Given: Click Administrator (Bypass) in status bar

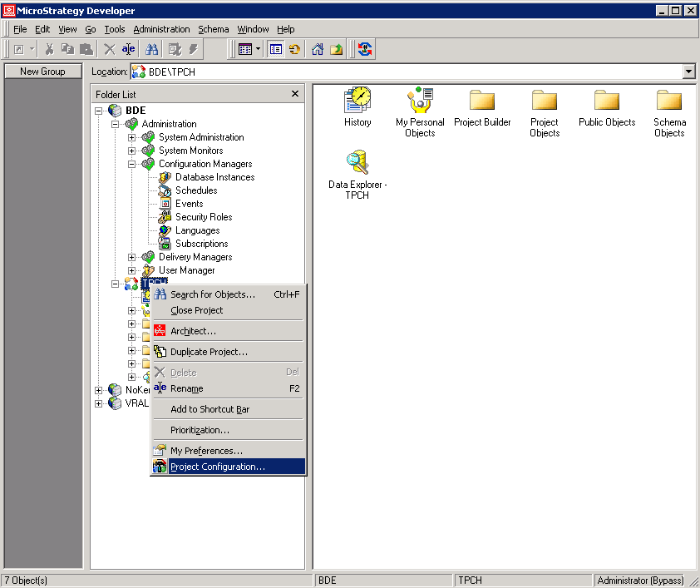Looking at the screenshot, I should coord(640,581).
